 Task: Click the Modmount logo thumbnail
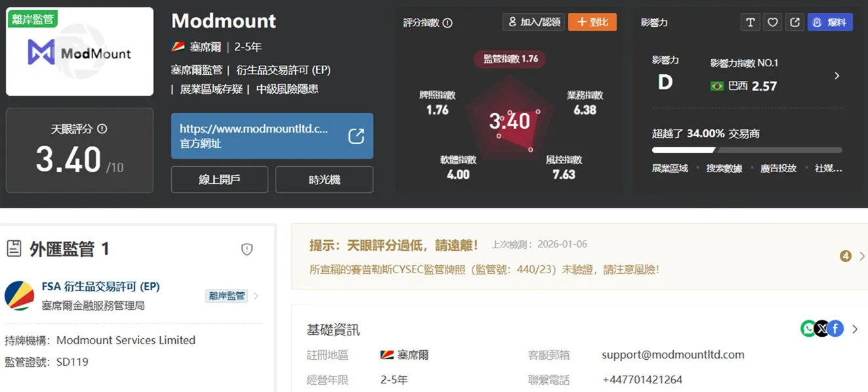coord(79,52)
